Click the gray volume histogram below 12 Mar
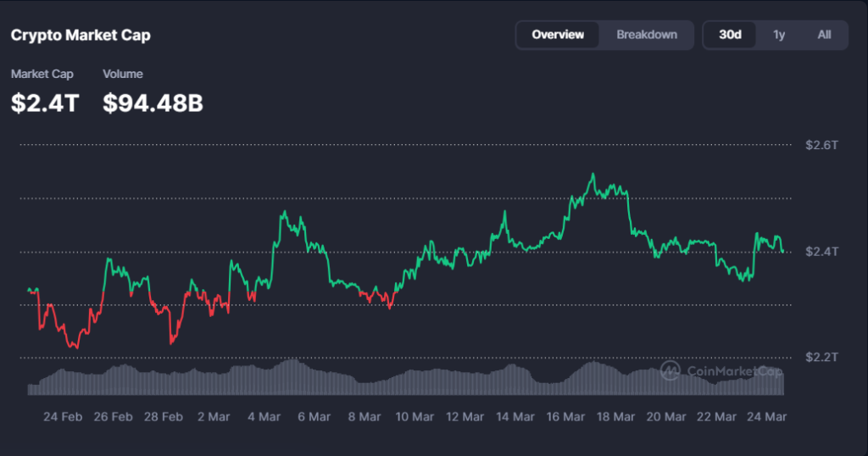868x456 pixels. 465,383
